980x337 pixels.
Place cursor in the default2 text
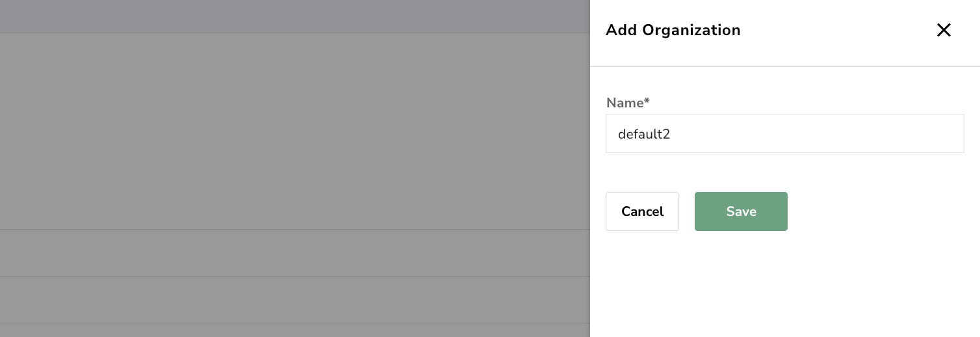click(x=643, y=134)
